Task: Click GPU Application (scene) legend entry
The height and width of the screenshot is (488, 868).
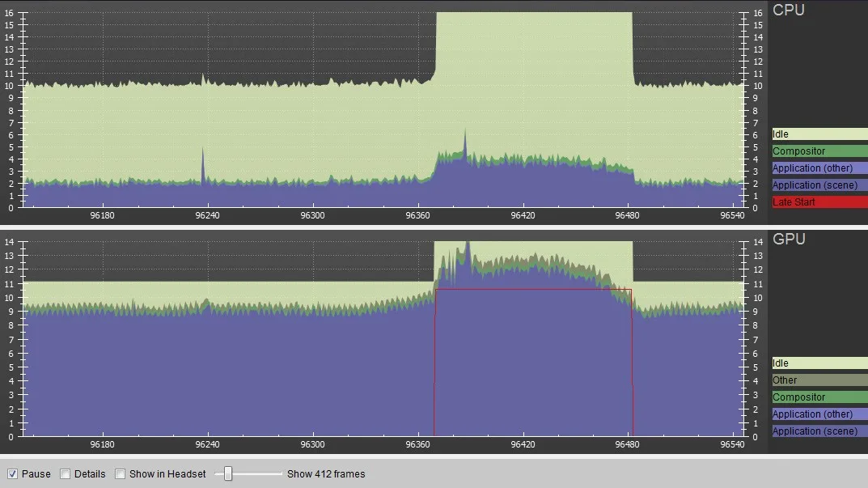Action: click(x=819, y=431)
